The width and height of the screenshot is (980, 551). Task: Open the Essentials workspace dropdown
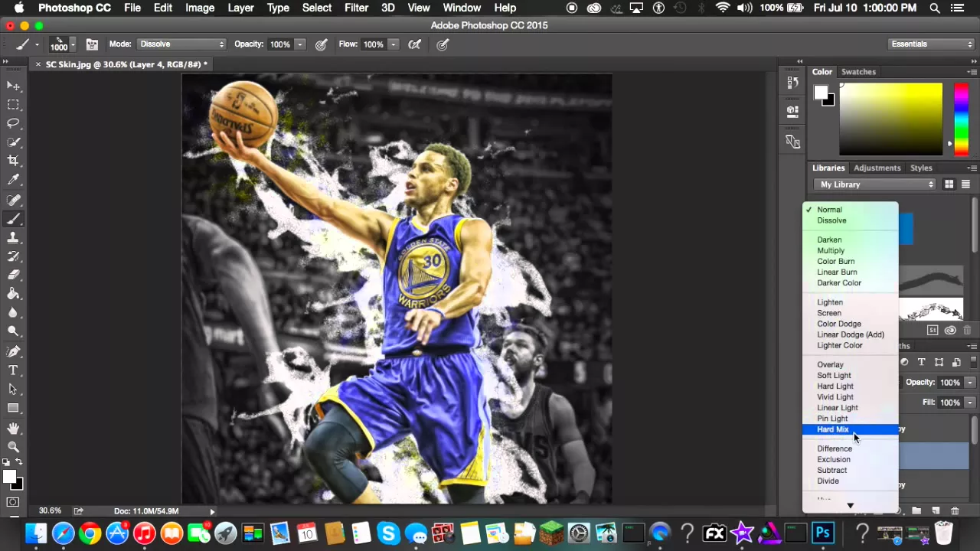point(931,44)
